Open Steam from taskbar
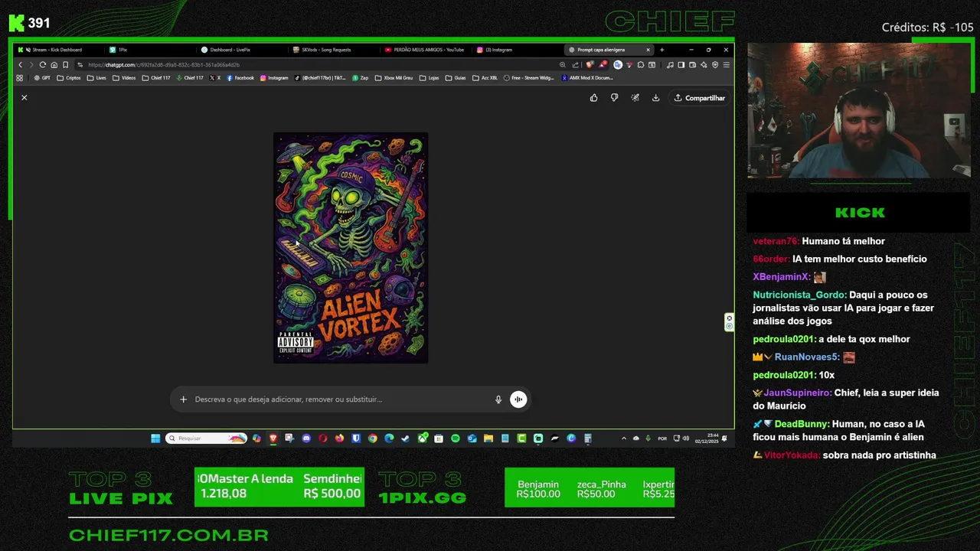Viewport: 980px width, 551px height. 406,439
